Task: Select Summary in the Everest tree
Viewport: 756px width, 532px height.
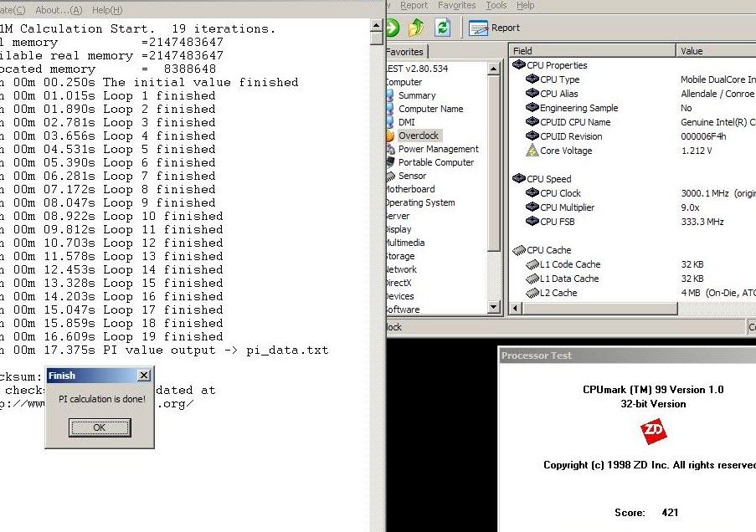Action: coord(417,95)
